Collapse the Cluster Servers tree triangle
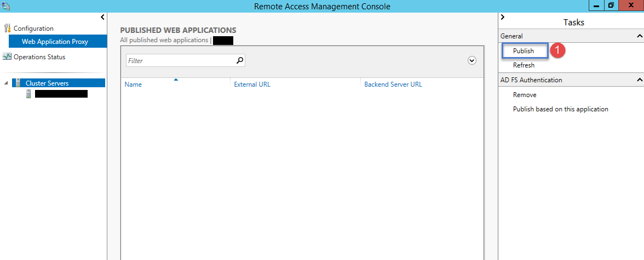The height and width of the screenshot is (260, 644). (5, 83)
